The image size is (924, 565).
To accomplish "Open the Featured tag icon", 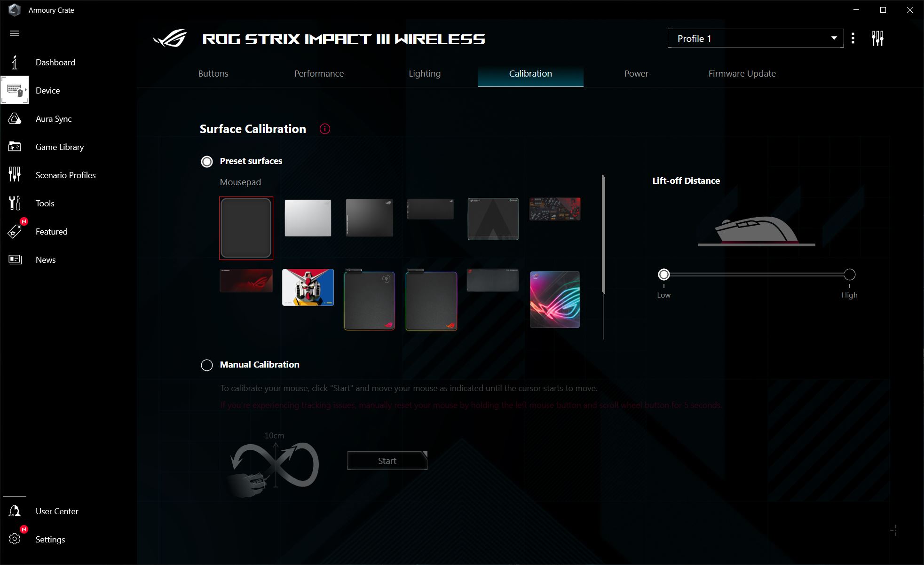I will 15,231.
